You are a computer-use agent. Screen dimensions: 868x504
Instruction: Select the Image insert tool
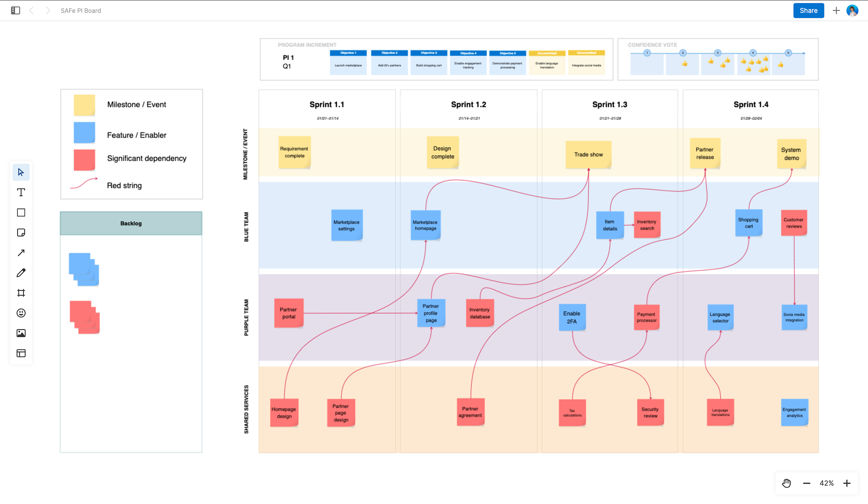21,333
